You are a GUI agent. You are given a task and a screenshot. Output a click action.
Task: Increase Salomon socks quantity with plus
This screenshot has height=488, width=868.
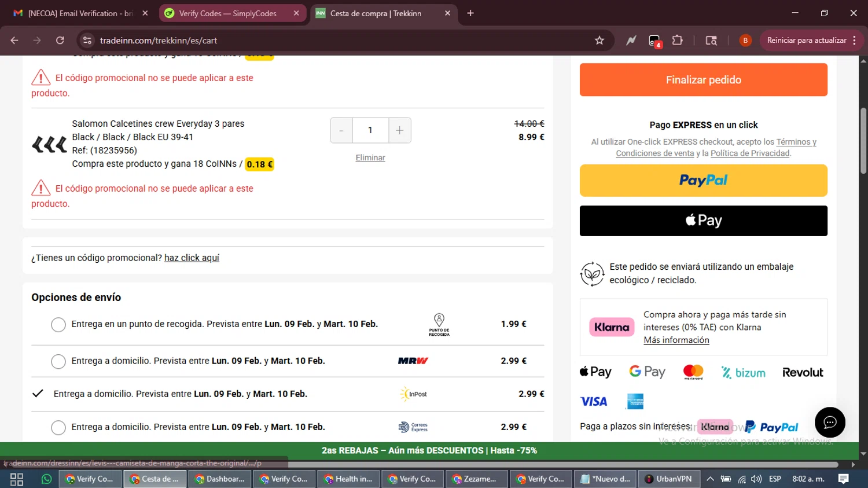(x=400, y=130)
